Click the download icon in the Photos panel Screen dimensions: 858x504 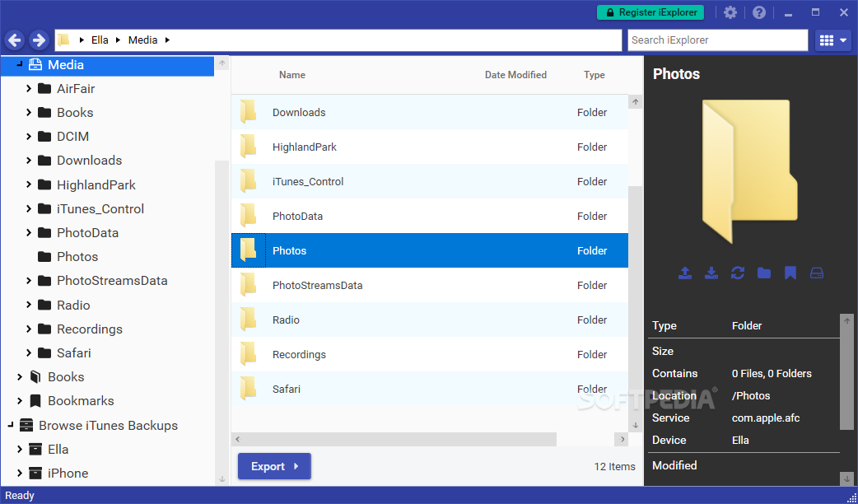tap(711, 273)
